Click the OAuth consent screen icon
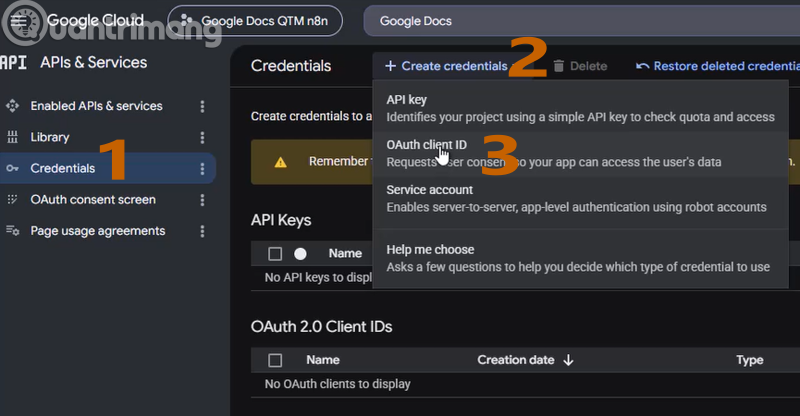Viewport: 800px width, 416px height. click(x=12, y=199)
